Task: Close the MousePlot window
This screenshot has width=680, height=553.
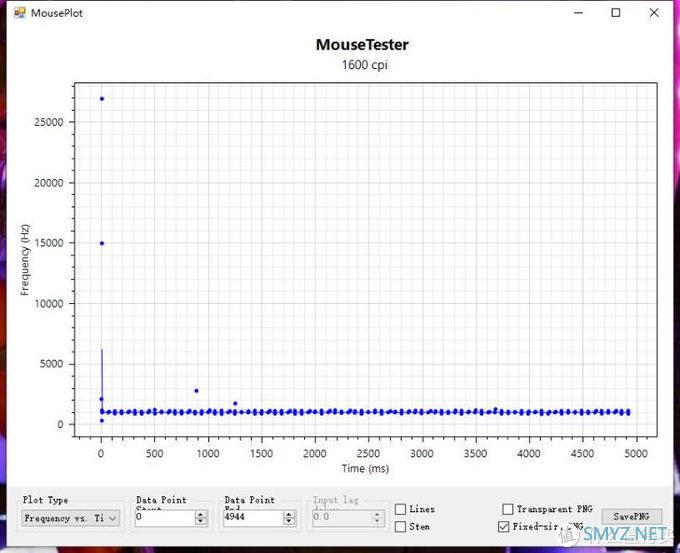Action: (x=654, y=13)
